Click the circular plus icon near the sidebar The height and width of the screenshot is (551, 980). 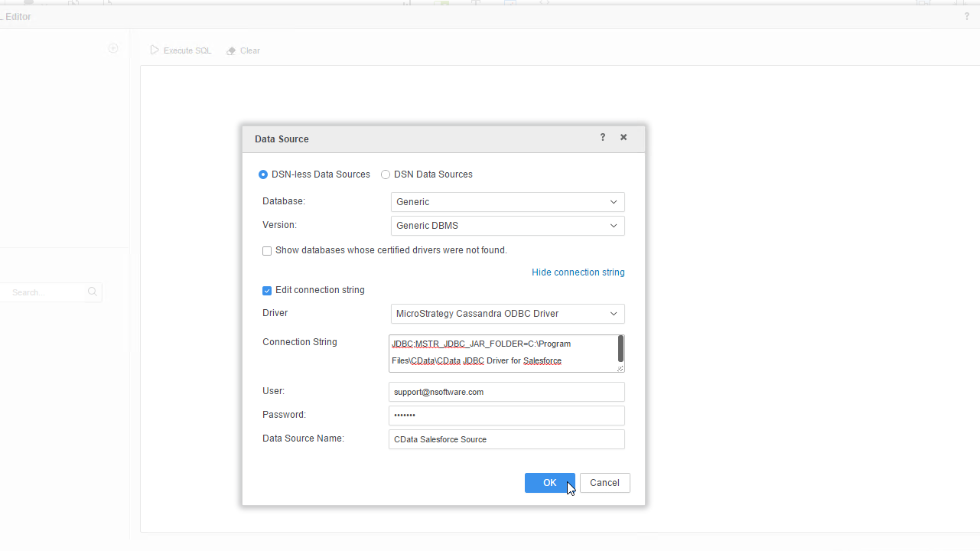click(x=113, y=48)
